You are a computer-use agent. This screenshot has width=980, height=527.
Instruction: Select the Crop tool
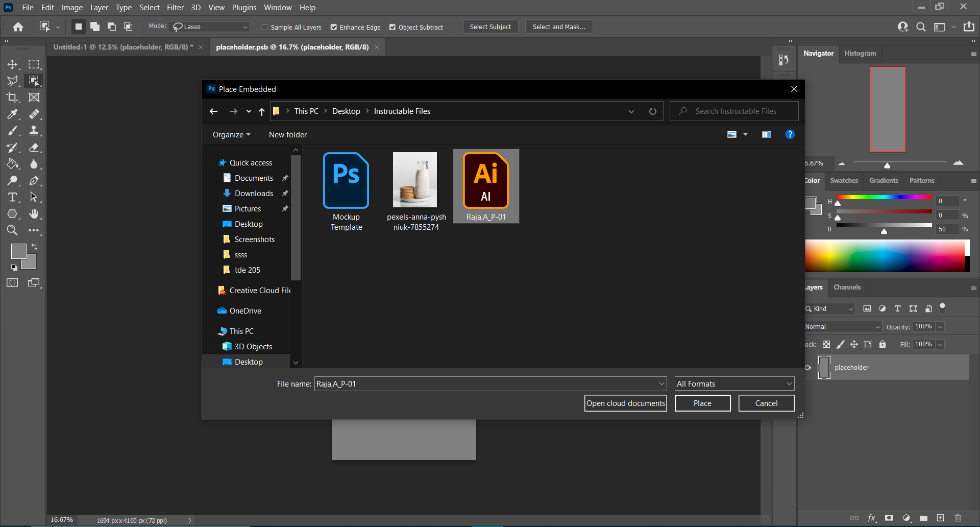[x=12, y=98]
